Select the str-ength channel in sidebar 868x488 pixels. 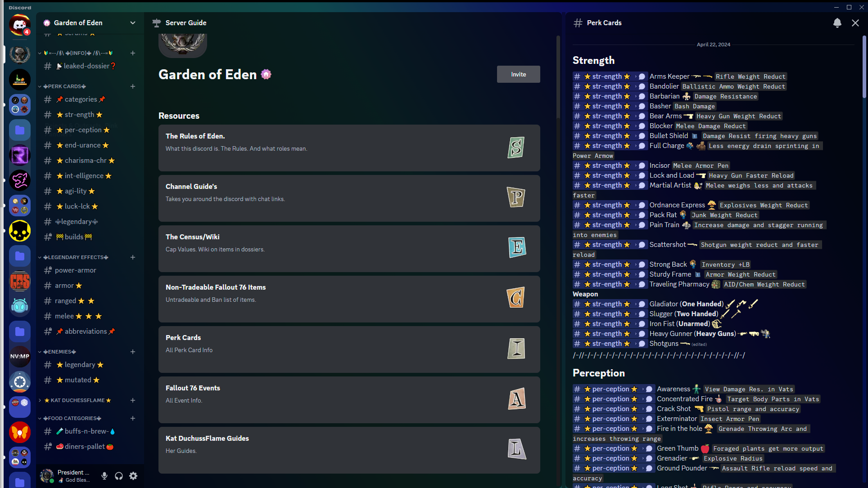[89, 115]
